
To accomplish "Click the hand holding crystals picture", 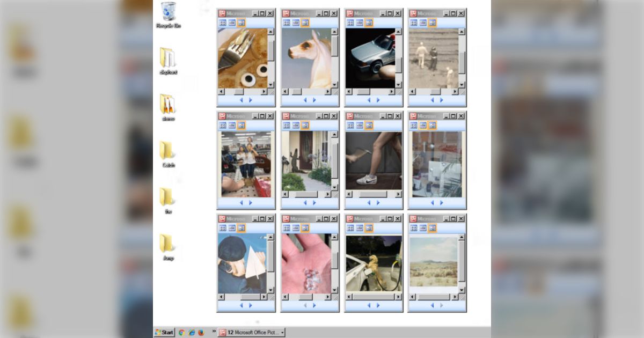I will (305, 264).
